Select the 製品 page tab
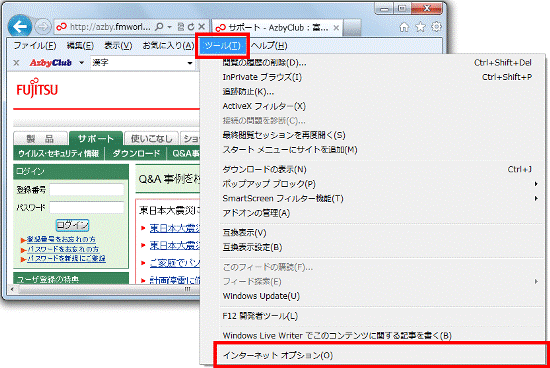Viewport: 550px width, 368px height. (x=40, y=139)
